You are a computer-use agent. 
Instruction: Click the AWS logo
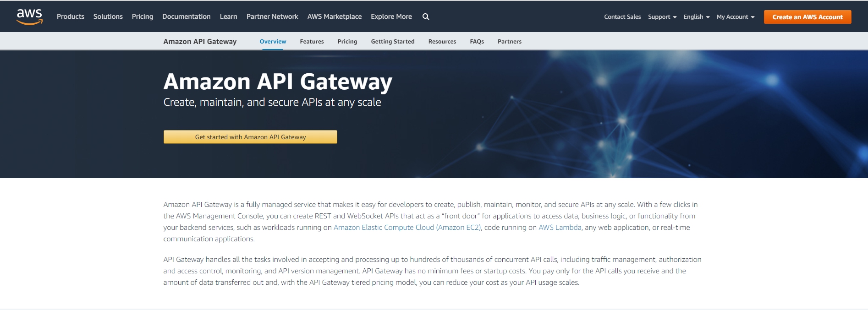coord(30,16)
